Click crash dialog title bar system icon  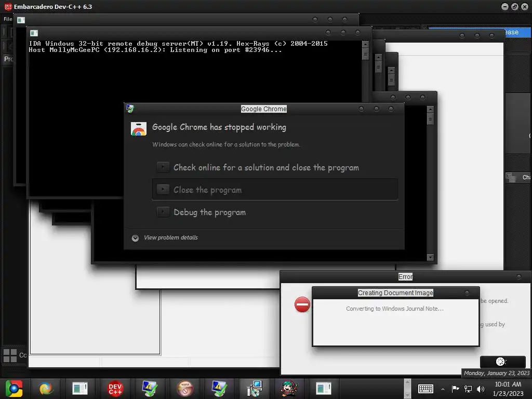click(x=130, y=109)
